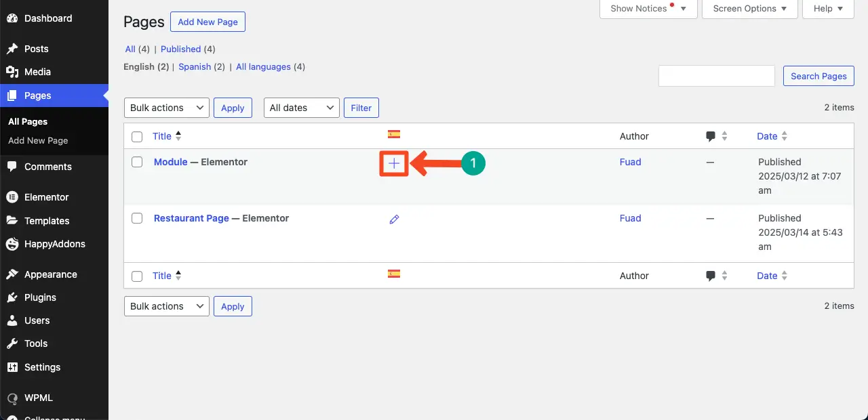Viewport: 868px width, 420px height.
Task: Click the Media icon in sidebar
Action: point(12,72)
